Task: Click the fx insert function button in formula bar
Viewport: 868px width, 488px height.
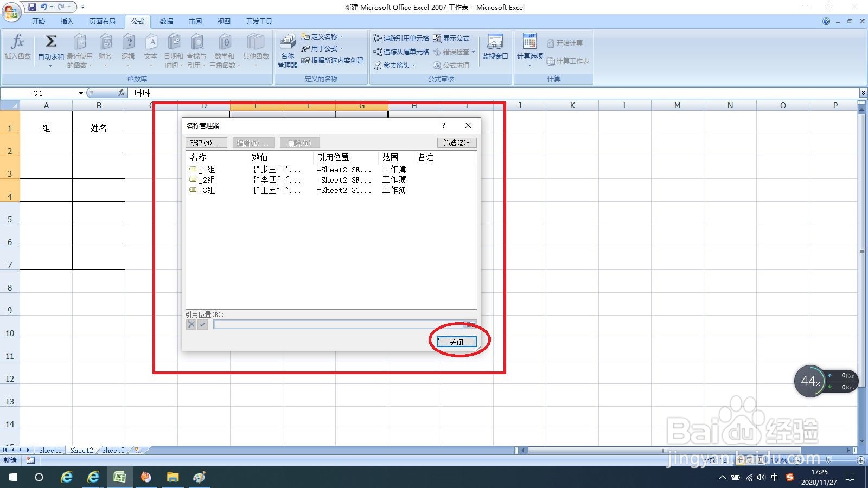Action: 122,93
